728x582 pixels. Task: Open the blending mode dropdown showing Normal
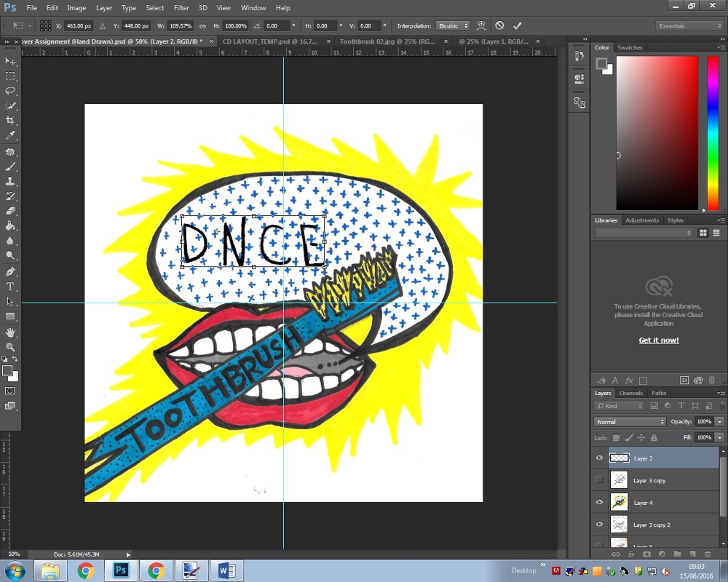point(629,422)
